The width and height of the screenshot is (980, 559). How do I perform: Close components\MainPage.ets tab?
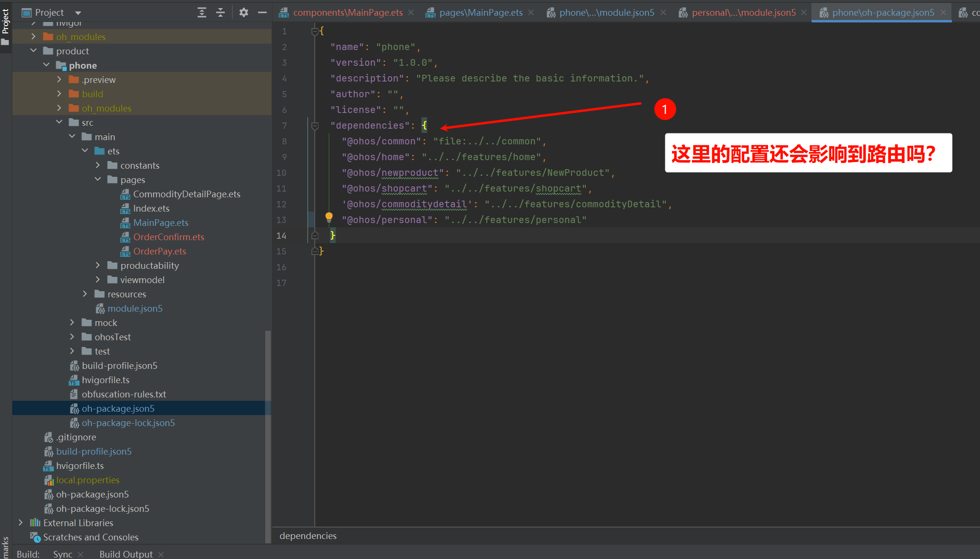tap(411, 12)
